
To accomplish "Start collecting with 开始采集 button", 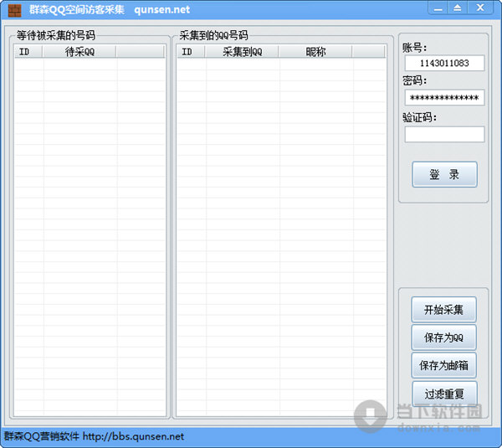I will (443, 310).
